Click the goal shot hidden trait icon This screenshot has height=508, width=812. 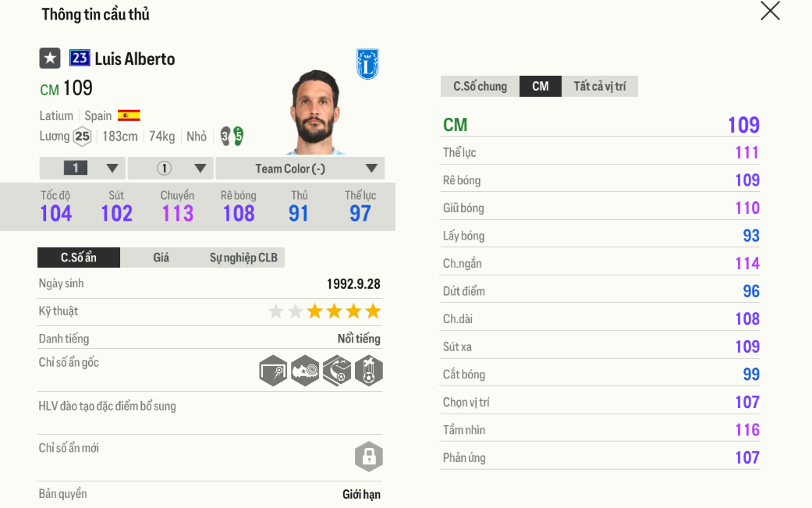tap(273, 371)
